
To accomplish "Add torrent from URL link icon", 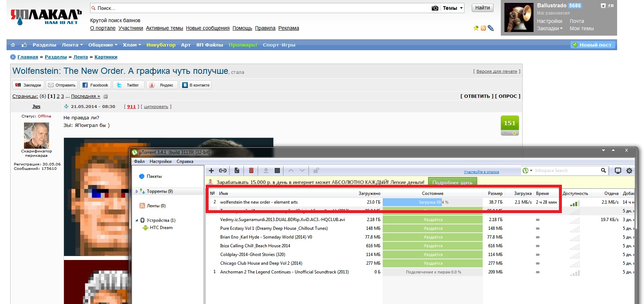I will click(x=223, y=171).
